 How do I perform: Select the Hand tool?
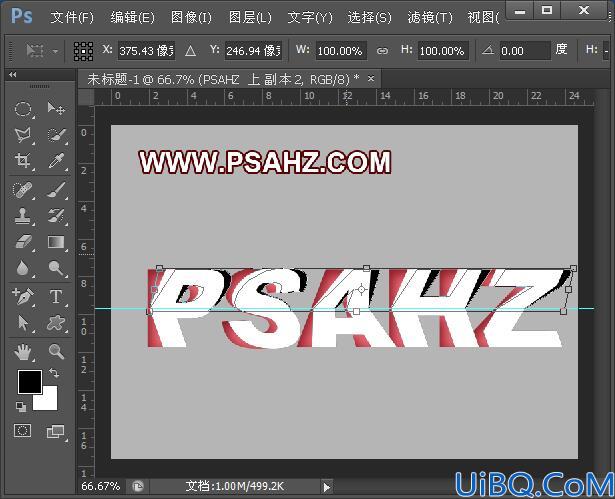pyautogui.click(x=23, y=351)
